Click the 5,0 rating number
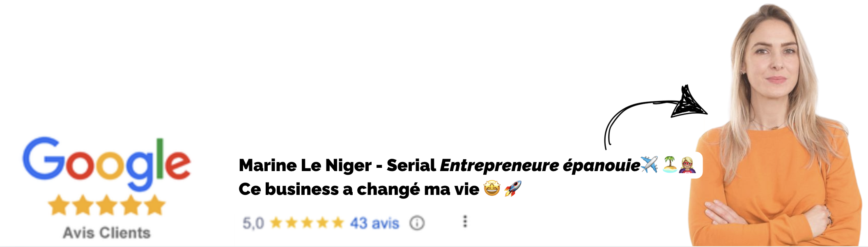The height and width of the screenshot is (247, 868). tap(253, 223)
